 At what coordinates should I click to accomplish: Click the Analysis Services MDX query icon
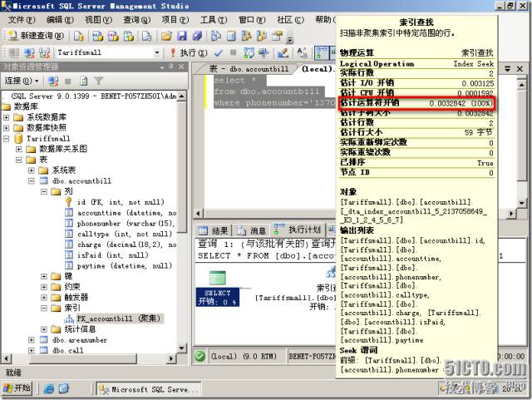[x=97, y=36]
